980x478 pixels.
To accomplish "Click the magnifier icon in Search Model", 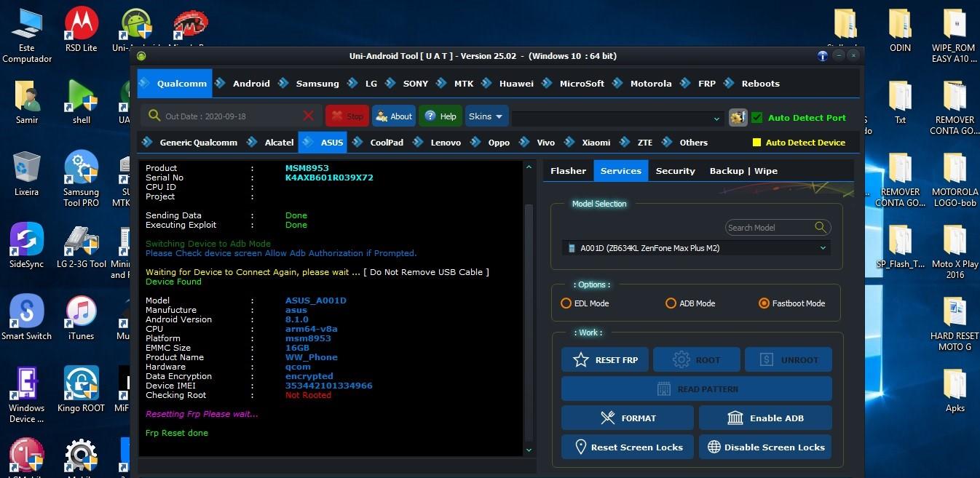I will click(821, 227).
